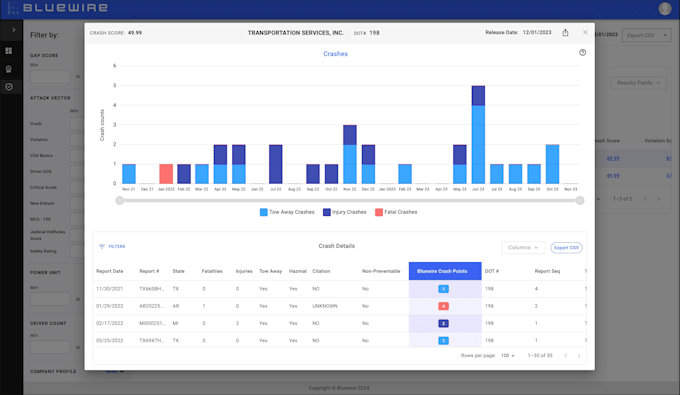The height and width of the screenshot is (395, 680).
Task: Toggle Injury Crashes legend swatch
Action: tap(327, 212)
